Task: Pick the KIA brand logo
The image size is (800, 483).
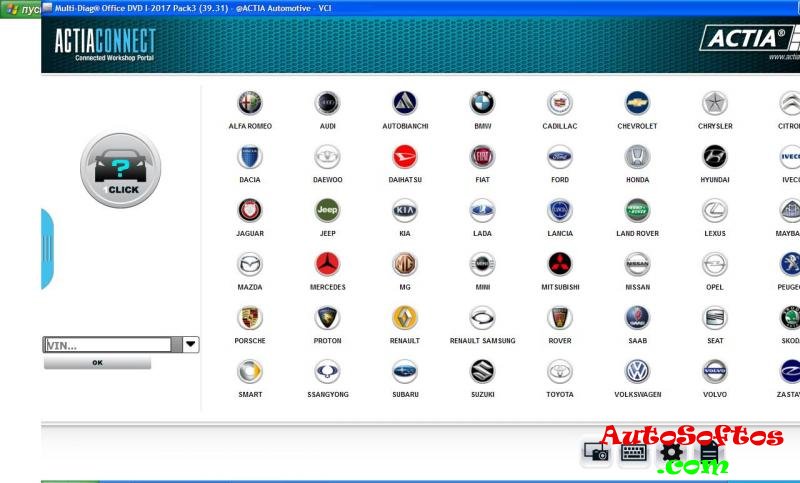Action: [x=405, y=211]
